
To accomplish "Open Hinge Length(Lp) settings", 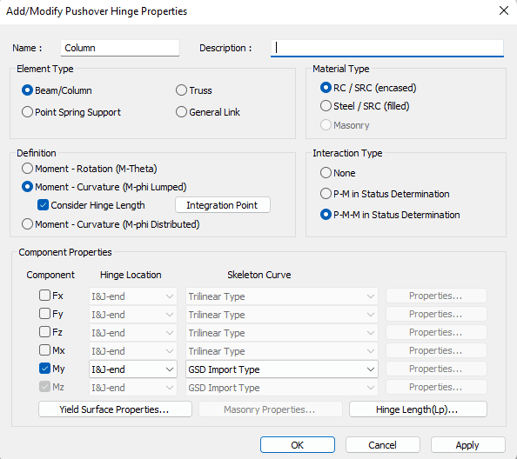I will 418,409.
